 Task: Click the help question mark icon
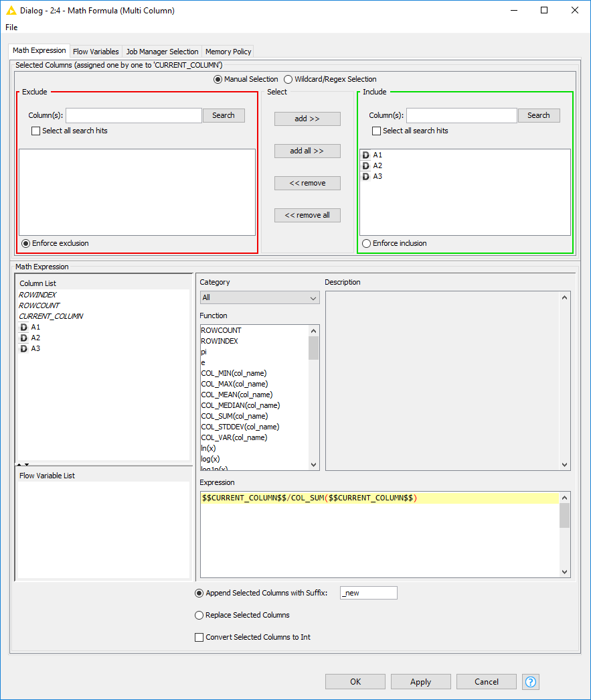tap(530, 681)
